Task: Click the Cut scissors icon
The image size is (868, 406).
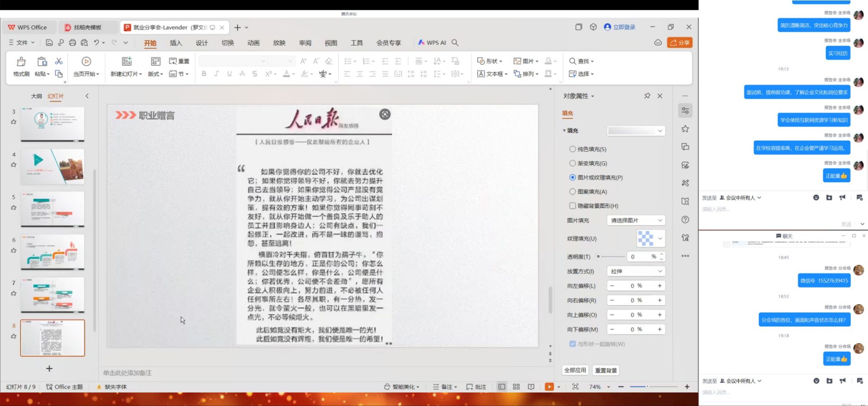Action: click(x=59, y=61)
